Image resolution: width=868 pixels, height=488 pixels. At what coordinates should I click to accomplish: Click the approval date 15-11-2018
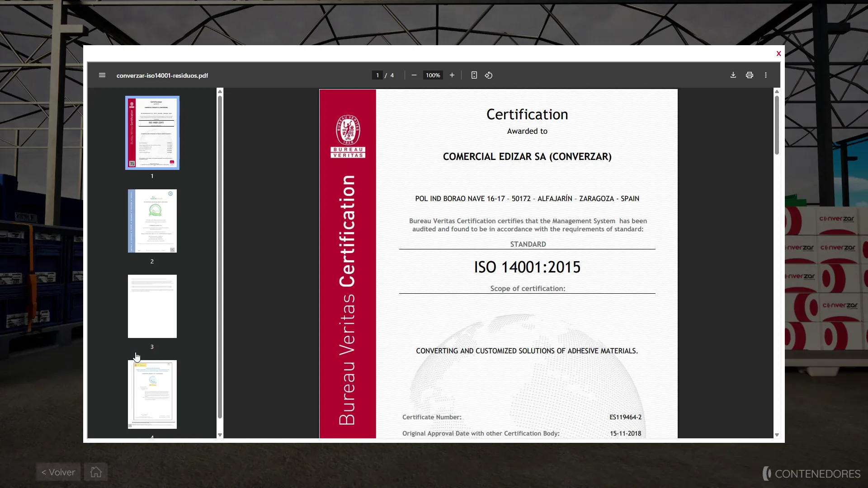coord(626,433)
